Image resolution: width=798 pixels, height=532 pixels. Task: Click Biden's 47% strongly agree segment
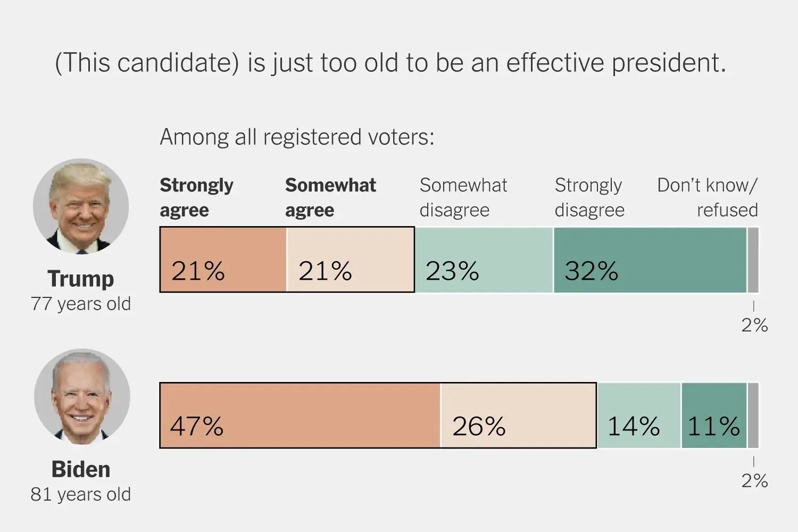pos(300,415)
